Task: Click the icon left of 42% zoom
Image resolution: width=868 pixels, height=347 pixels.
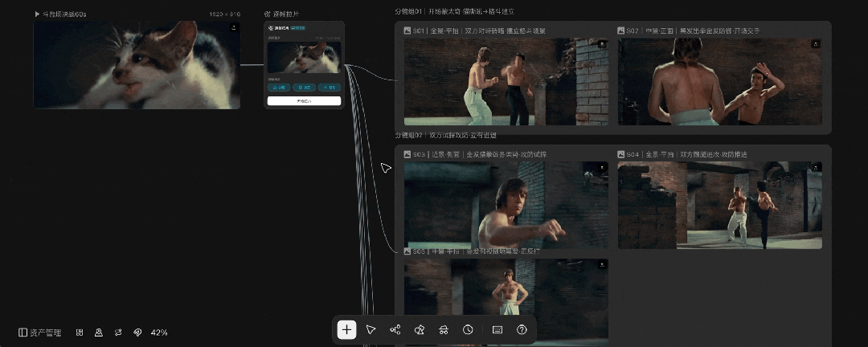Action: click(137, 333)
